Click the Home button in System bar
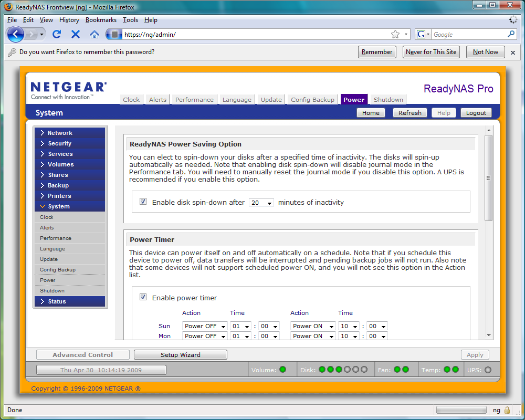 [x=371, y=113]
